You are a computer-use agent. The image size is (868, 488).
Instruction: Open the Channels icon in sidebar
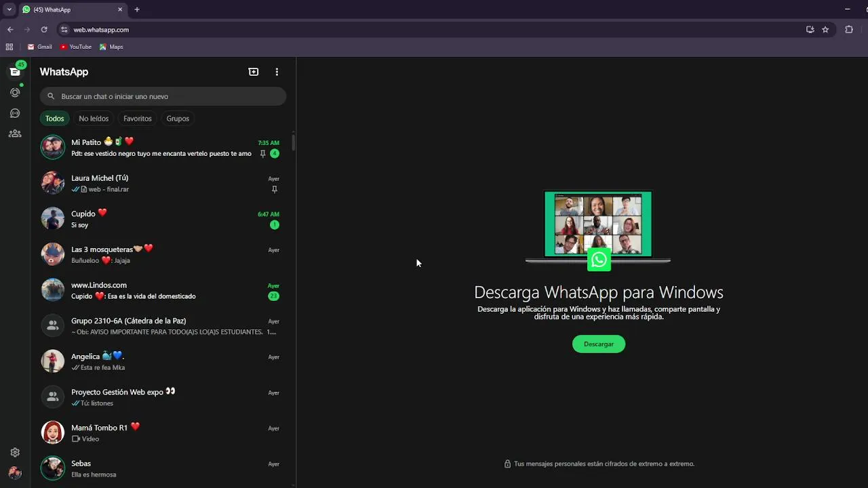15,113
